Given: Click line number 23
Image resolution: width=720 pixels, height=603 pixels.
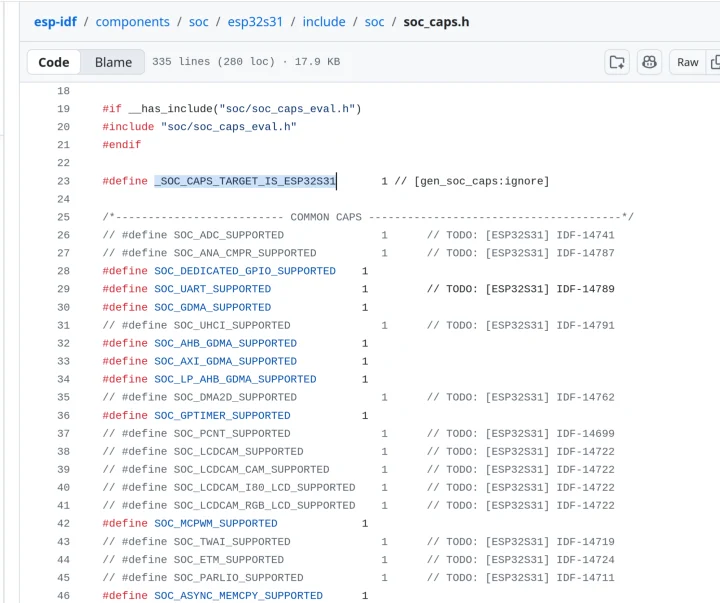Looking at the screenshot, I should click(x=63, y=181).
